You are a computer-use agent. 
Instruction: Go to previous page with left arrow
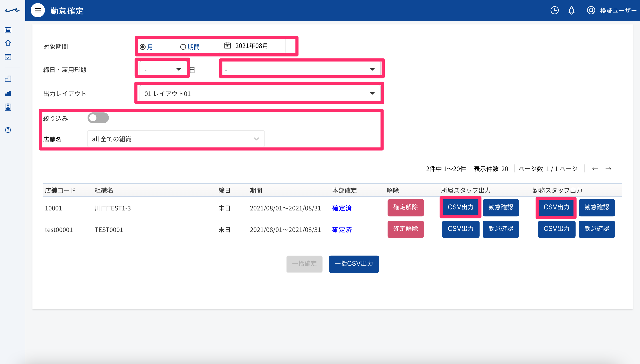(x=595, y=169)
